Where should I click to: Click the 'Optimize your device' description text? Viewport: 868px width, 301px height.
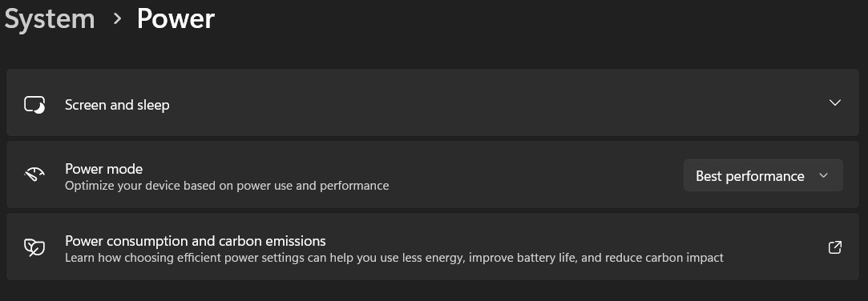226,186
